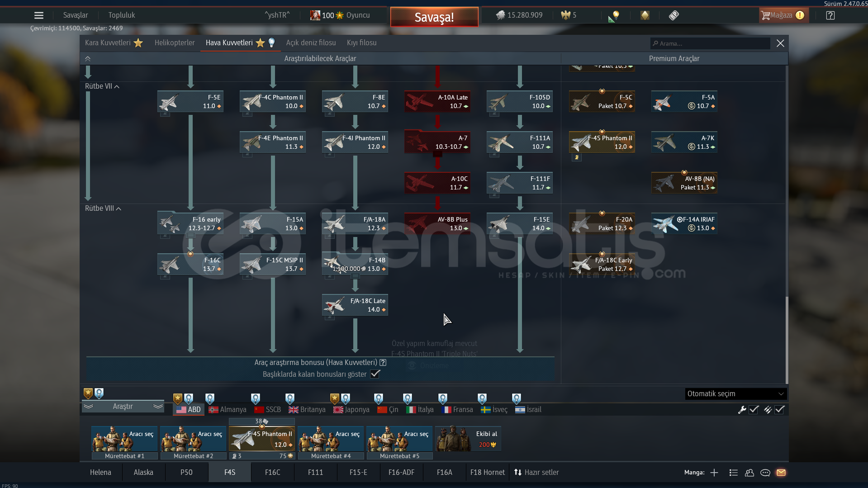Choose vehicle for Mürettebat #4 slot
Viewport: 868px width, 488px height.
[331, 439]
